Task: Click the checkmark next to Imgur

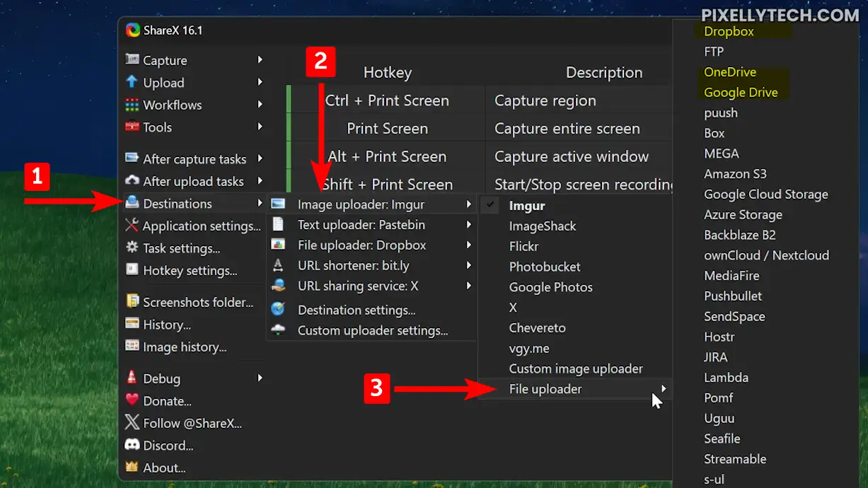Action: [490, 205]
